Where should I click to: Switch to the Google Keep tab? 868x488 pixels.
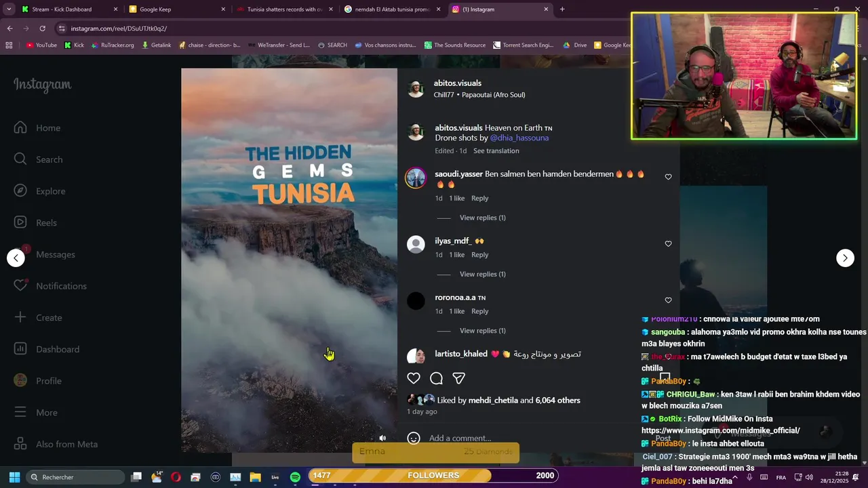coord(176,9)
